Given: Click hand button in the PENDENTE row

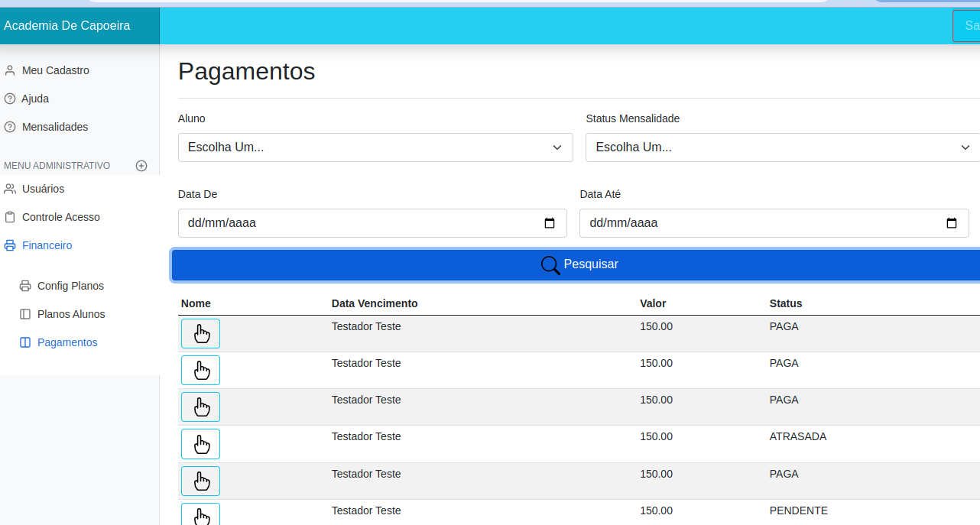Looking at the screenshot, I should click(200, 515).
